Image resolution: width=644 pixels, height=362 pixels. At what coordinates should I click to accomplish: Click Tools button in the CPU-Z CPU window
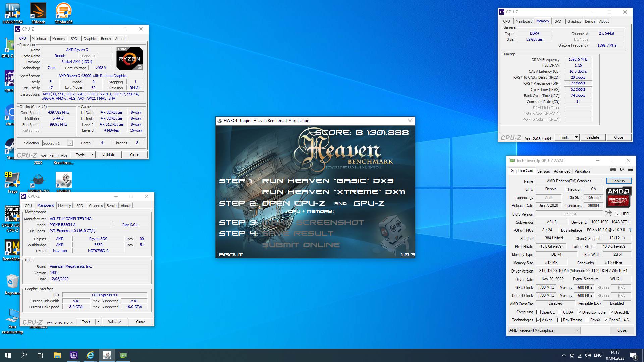(80, 155)
